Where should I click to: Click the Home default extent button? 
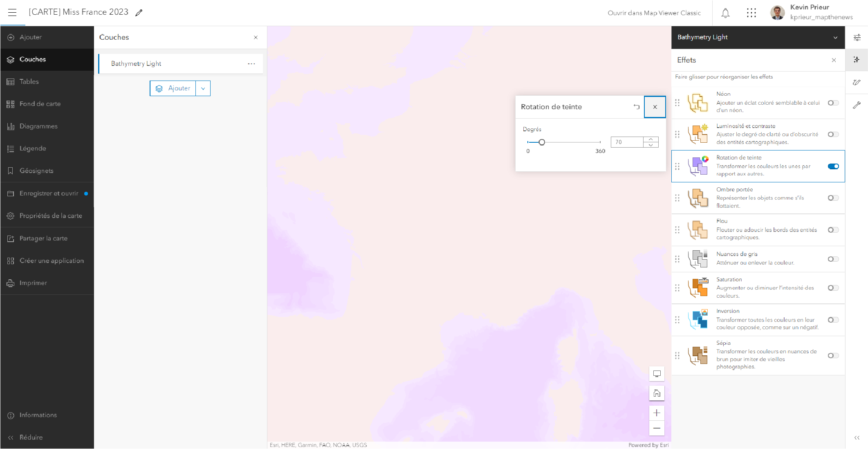pyautogui.click(x=657, y=393)
